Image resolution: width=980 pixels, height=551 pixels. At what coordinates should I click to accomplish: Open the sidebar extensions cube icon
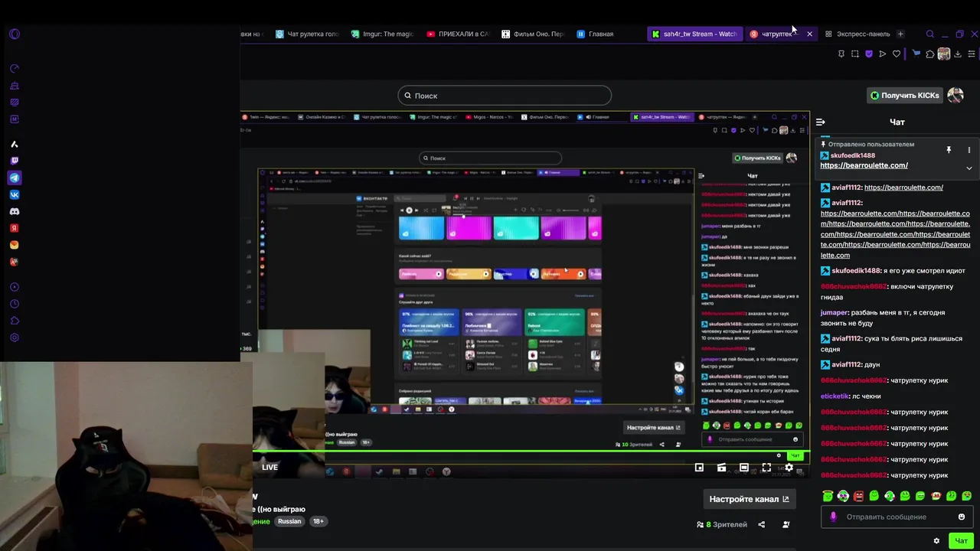tap(15, 321)
